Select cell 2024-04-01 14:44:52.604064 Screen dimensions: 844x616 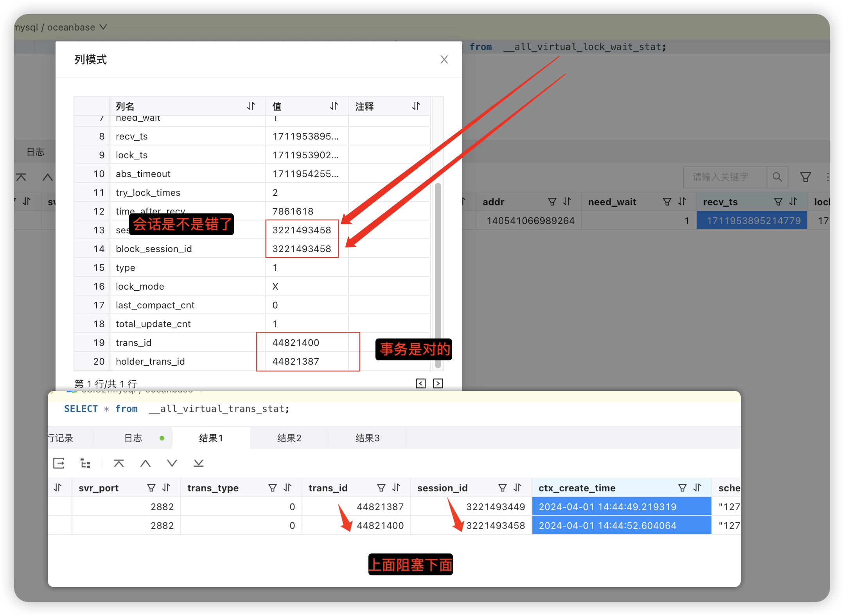click(x=622, y=525)
